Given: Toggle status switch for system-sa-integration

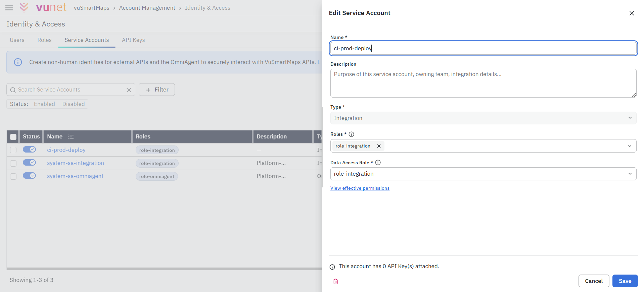Looking at the screenshot, I should 30,163.
